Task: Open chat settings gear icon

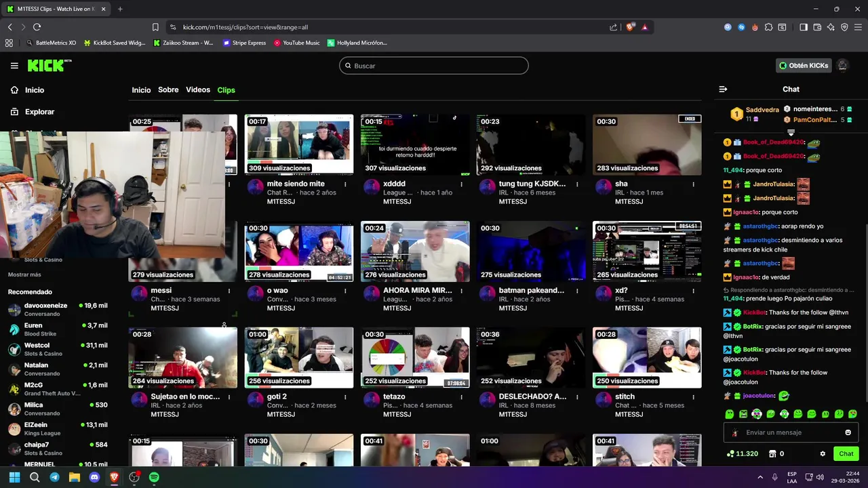Action: [x=823, y=454]
